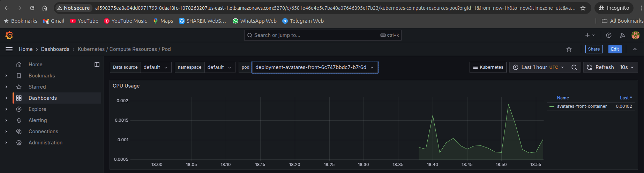
Task: Click the browser forward arrow
Action: click(x=20, y=8)
